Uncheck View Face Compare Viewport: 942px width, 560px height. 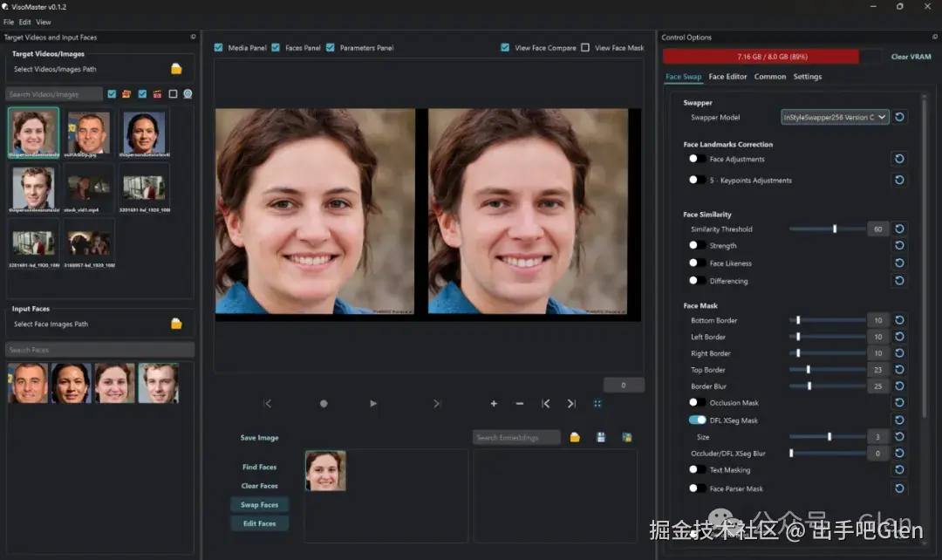tap(505, 47)
